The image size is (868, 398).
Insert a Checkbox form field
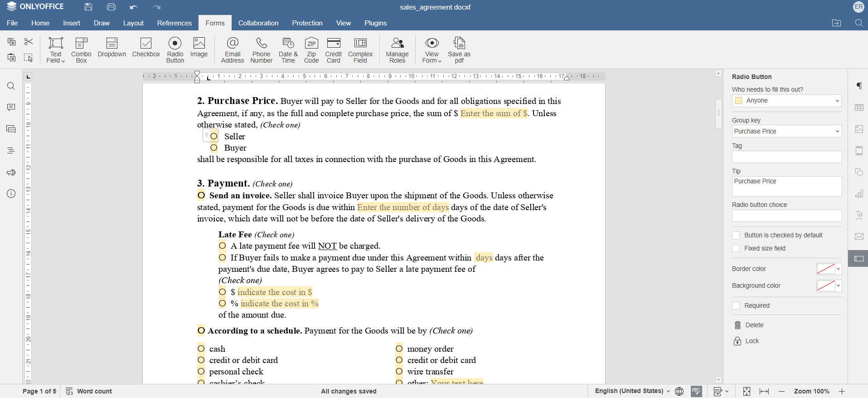pyautogui.click(x=146, y=48)
